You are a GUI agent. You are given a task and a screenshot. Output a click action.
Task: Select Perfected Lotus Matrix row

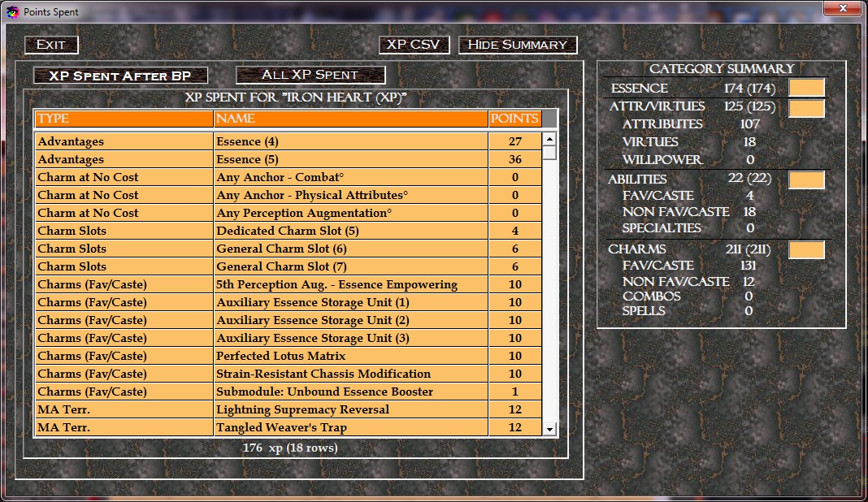click(289, 356)
